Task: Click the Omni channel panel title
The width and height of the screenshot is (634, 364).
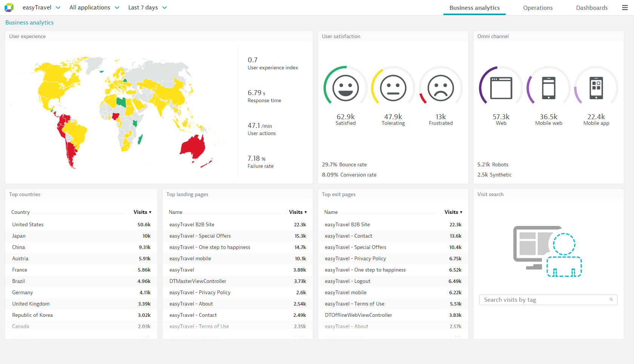Action: pyautogui.click(x=493, y=36)
